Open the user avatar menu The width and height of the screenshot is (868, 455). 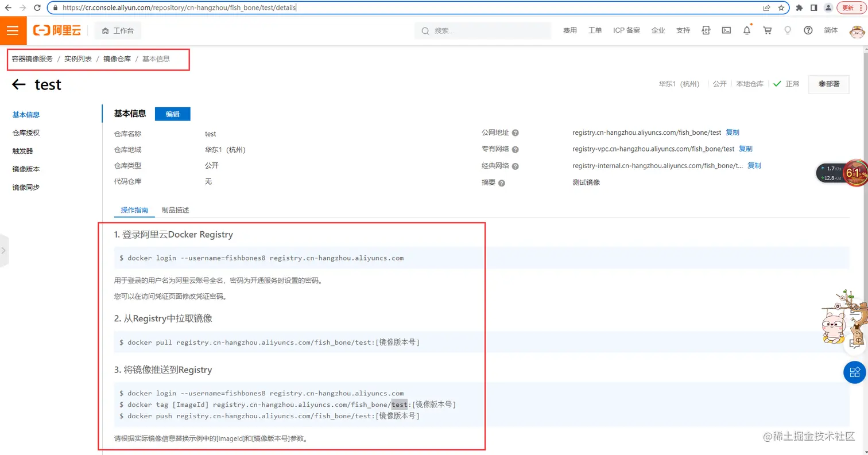(x=858, y=30)
